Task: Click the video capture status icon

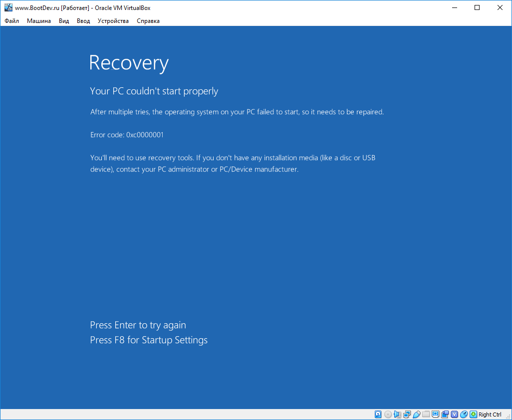Action: 445,415
